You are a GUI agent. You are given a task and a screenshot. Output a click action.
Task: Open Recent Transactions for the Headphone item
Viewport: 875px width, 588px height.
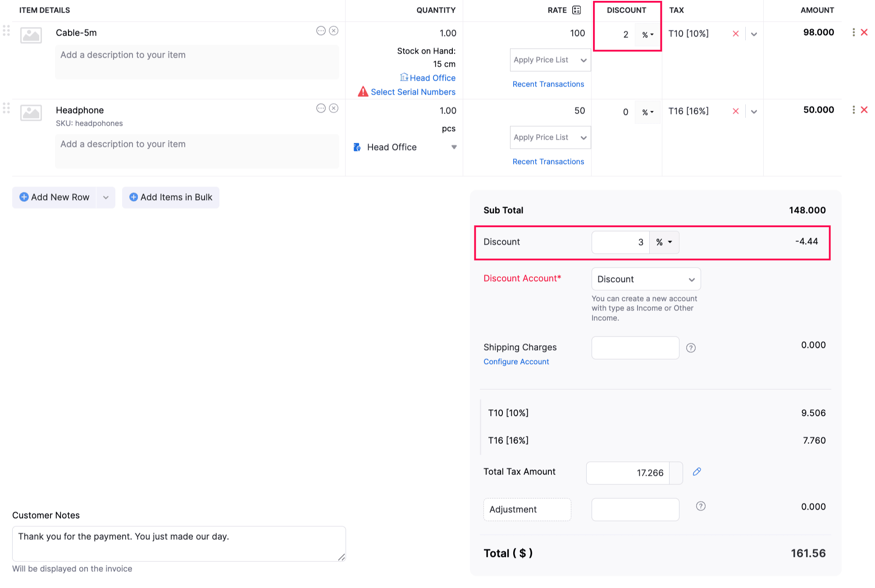point(548,161)
